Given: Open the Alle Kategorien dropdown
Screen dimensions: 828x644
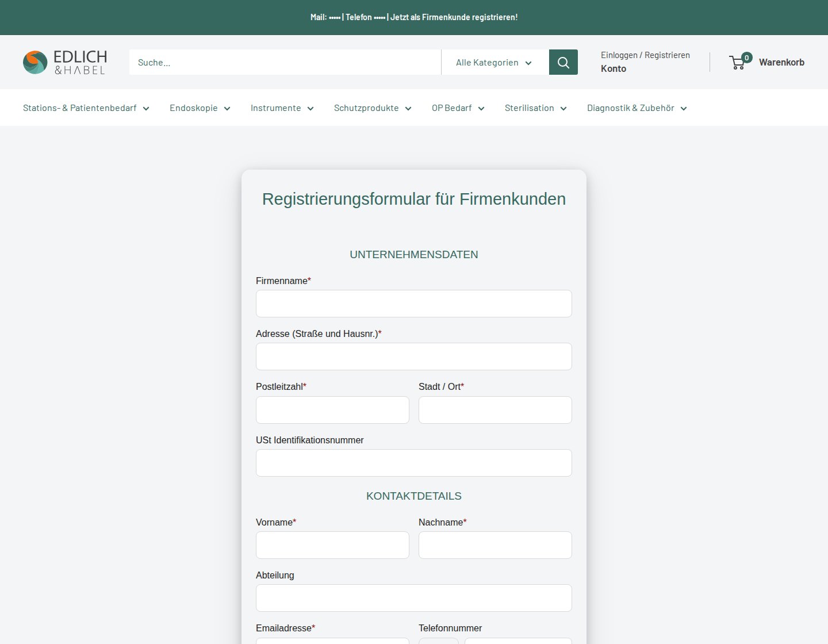Looking at the screenshot, I should pyautogui.click(x=495, y=62).
